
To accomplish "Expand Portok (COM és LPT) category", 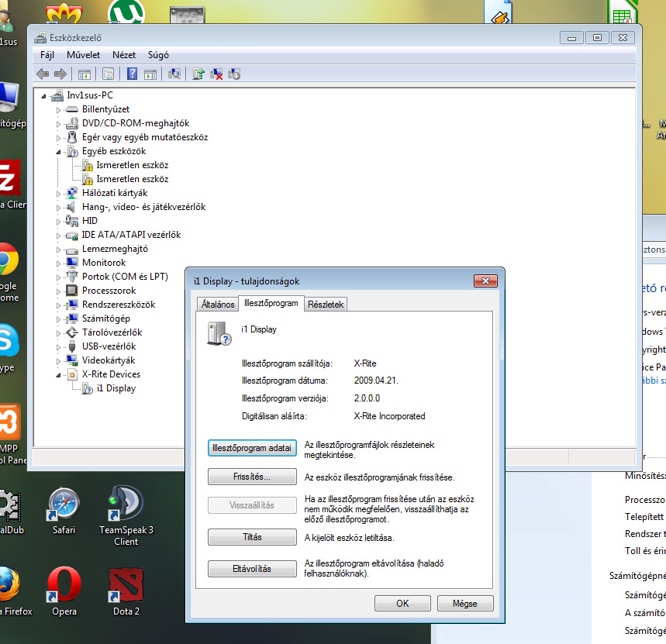I will (x=59, y=277).
